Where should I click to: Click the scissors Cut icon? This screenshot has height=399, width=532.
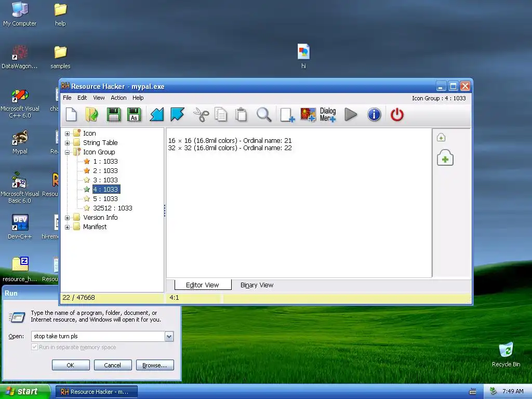201,114
